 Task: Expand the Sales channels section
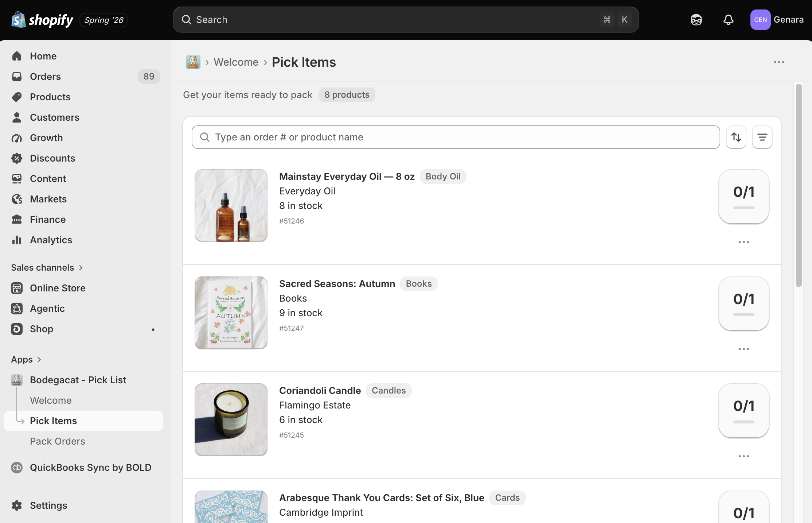point(47,268)
